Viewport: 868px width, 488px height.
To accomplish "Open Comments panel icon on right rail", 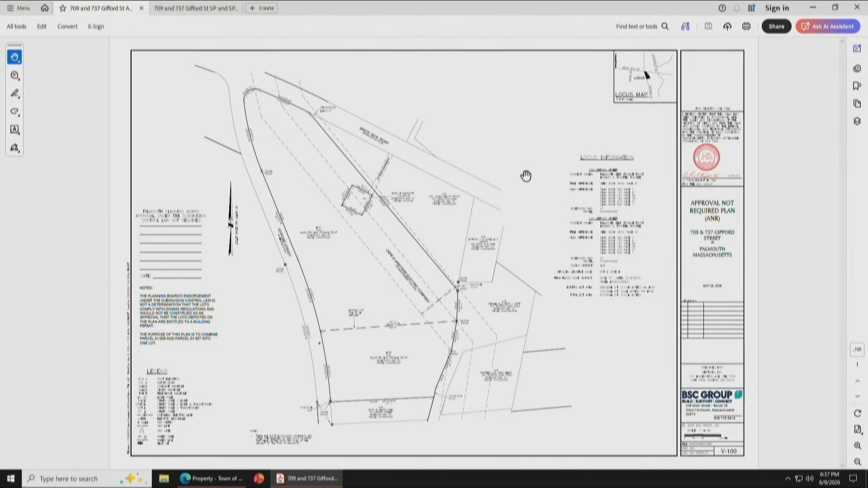I will coord(857,68).
